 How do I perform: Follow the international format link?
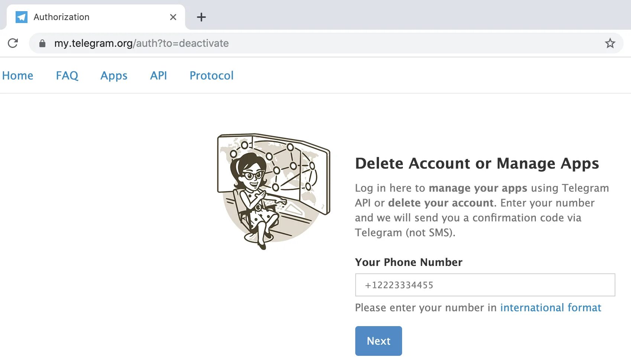pyautogui.click(x=550, y=308)
